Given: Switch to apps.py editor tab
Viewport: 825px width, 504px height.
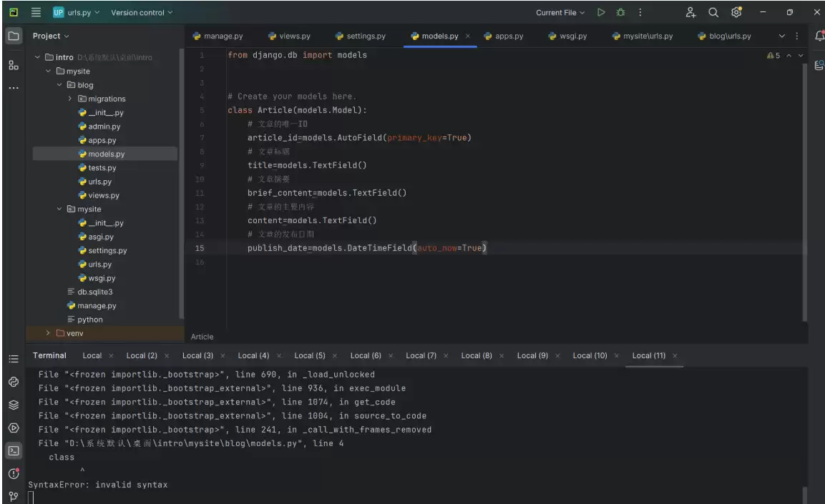Looking at the screenshot, I should coord(504,36).
